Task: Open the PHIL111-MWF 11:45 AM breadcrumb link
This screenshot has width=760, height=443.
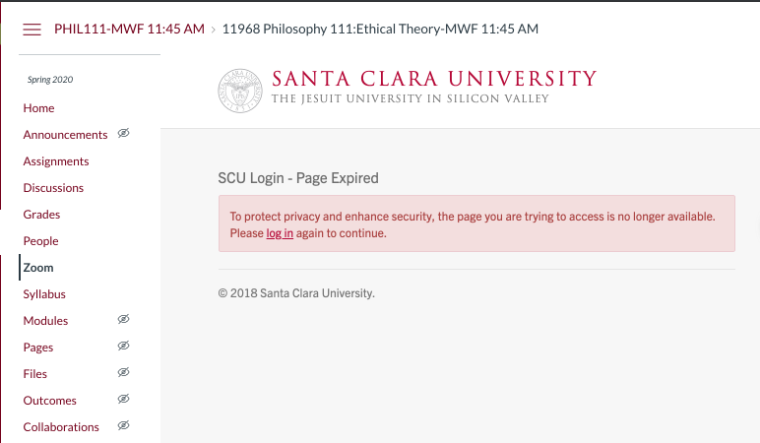Action: point(129,29)
